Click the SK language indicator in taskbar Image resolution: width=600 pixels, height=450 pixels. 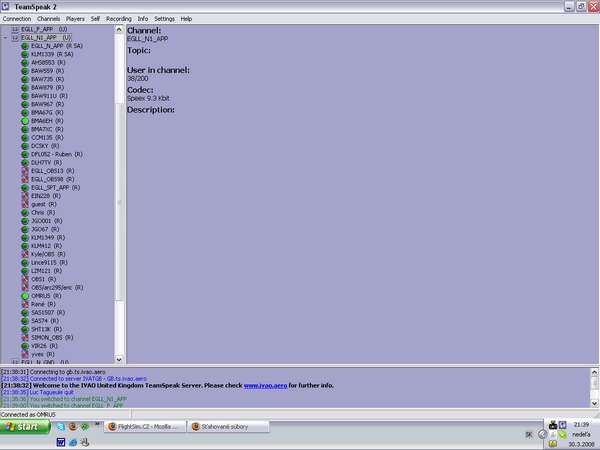pyautogui.click(x=530, y=434)
